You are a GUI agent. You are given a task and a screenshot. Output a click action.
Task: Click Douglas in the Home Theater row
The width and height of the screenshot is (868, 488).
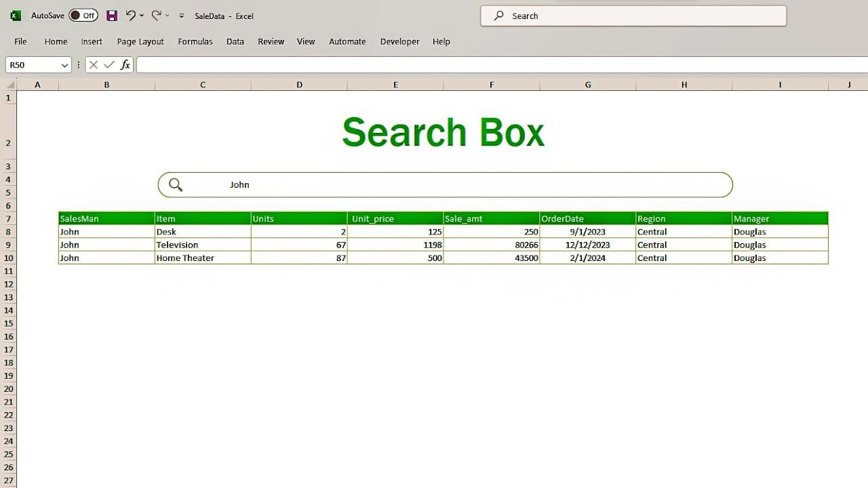(781, 258)
